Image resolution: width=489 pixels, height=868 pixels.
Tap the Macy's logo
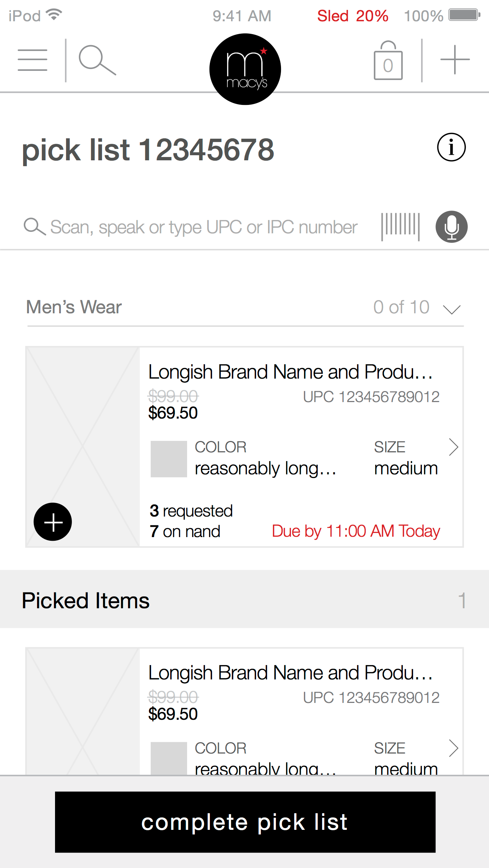tap(245, 69)
